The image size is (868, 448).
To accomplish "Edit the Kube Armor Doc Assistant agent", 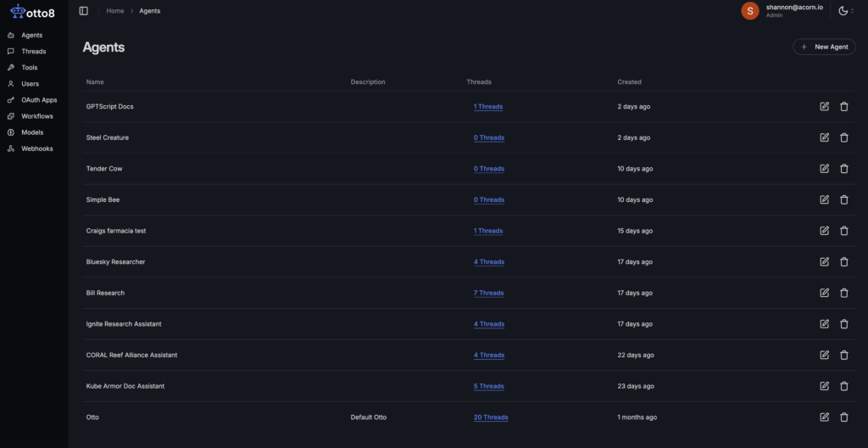I will pos(824,386).
